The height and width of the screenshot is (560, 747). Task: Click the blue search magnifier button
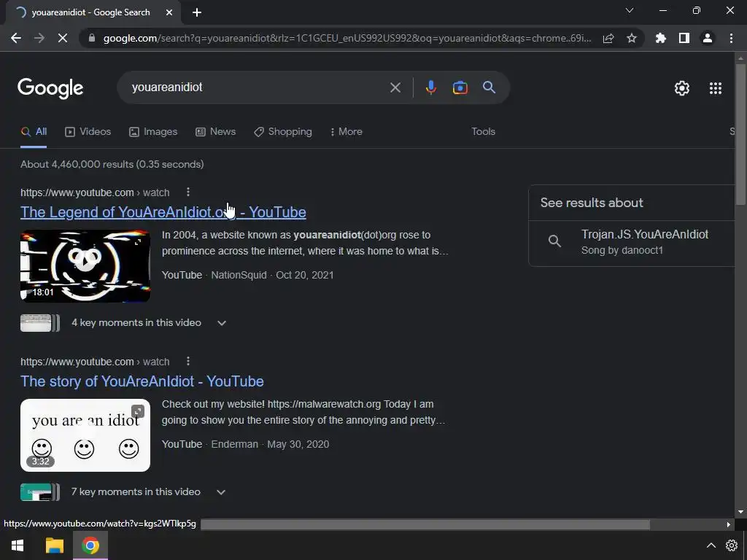point(489,87)
